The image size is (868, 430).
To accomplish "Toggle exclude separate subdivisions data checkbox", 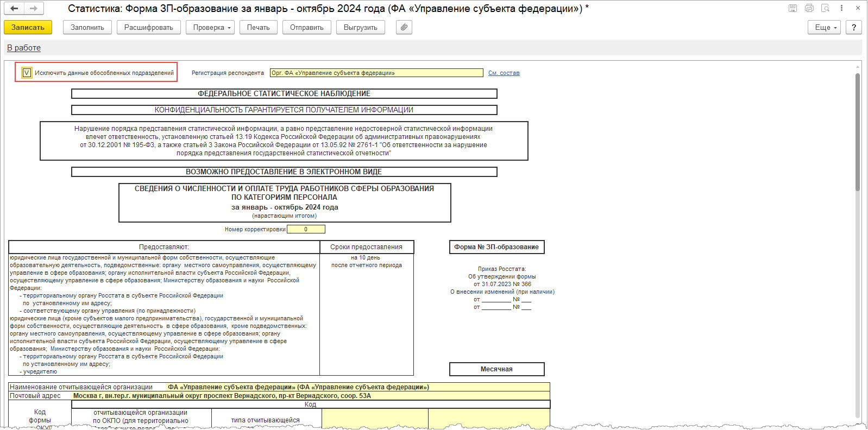I will point(26,73).
